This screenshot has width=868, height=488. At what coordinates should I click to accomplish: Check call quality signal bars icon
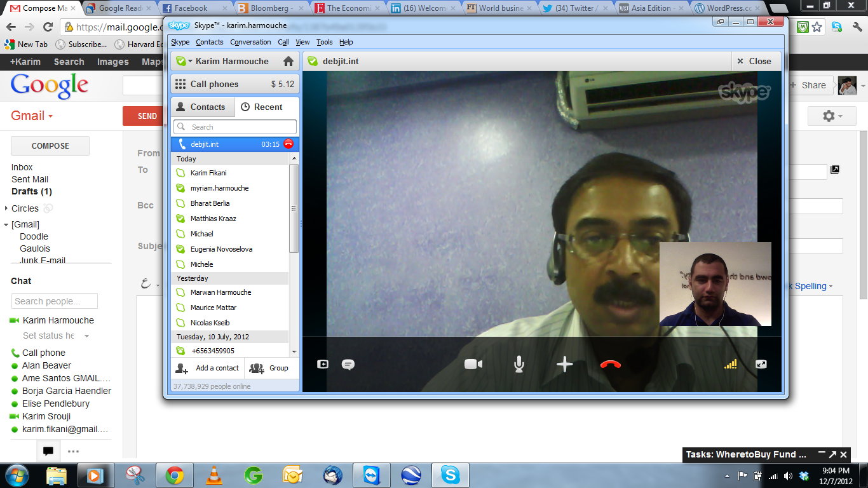pos(730,364)
